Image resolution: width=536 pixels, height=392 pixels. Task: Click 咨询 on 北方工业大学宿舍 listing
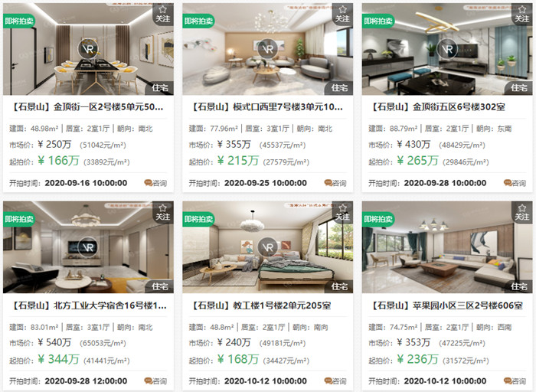155,381
